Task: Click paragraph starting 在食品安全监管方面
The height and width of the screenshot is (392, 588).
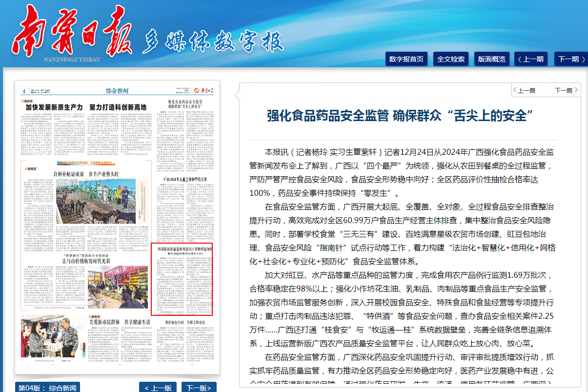Action: click(402, 234)
